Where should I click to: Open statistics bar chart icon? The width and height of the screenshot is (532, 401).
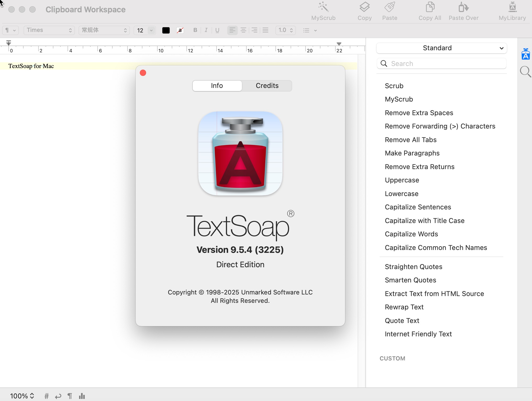pos(82,396)
